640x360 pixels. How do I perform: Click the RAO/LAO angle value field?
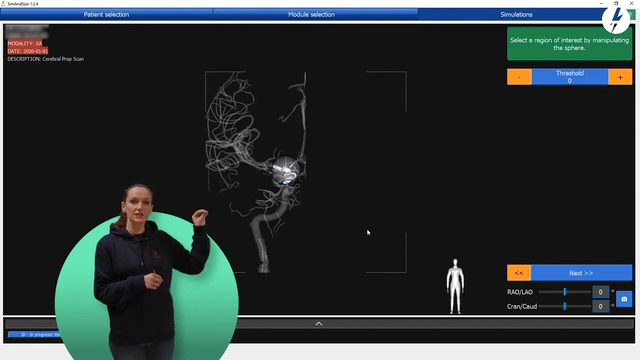click(600, 292)
